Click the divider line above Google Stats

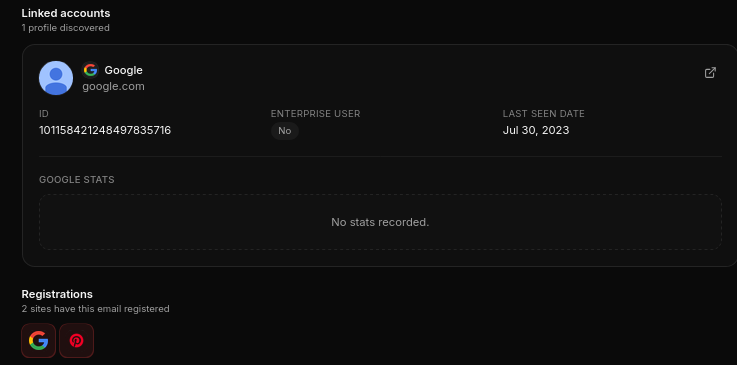click(380, 156)
